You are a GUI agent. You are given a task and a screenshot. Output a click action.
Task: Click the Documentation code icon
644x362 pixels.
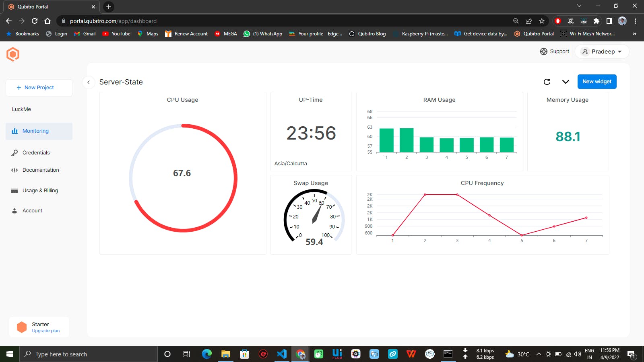tap(14, 170)
